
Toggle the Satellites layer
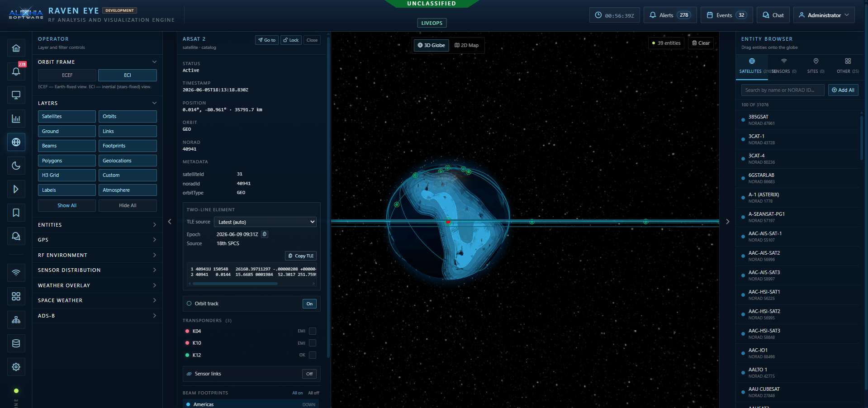point(67,117)
